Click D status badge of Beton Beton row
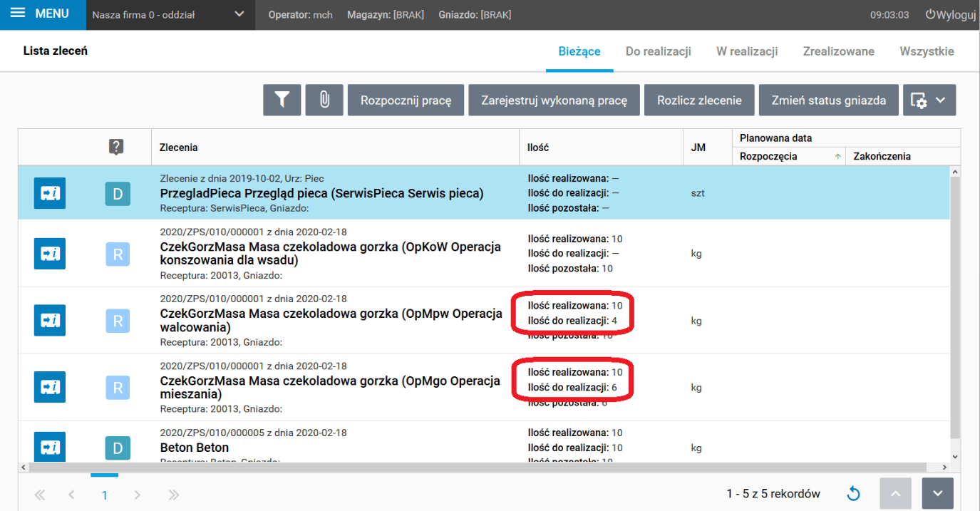The width and height of the screenshot is (980, 511). point(118,448)
